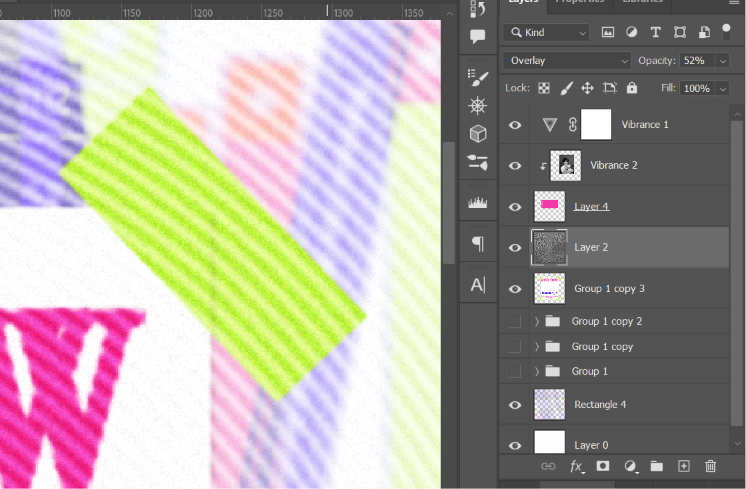This screenshot has width=746, height=489.
Task: Prevent artboard auto-nesting lock icon
Action: (x=609, y=88)
